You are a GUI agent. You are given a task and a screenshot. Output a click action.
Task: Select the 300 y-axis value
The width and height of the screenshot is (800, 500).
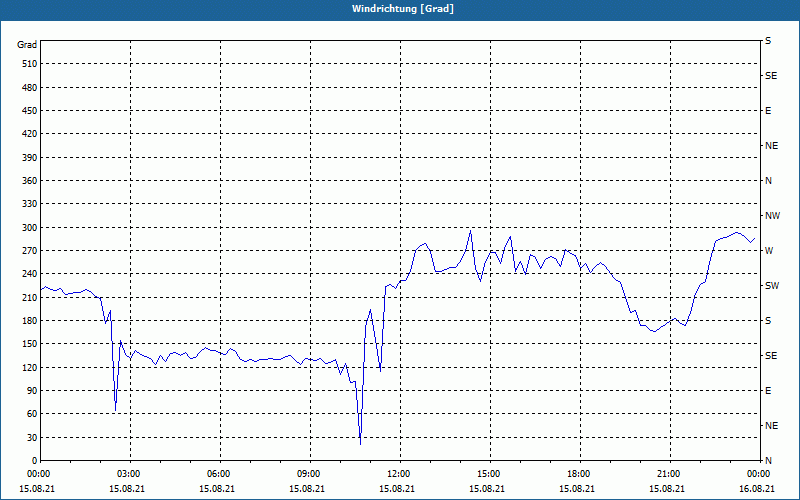click(29, 228)
